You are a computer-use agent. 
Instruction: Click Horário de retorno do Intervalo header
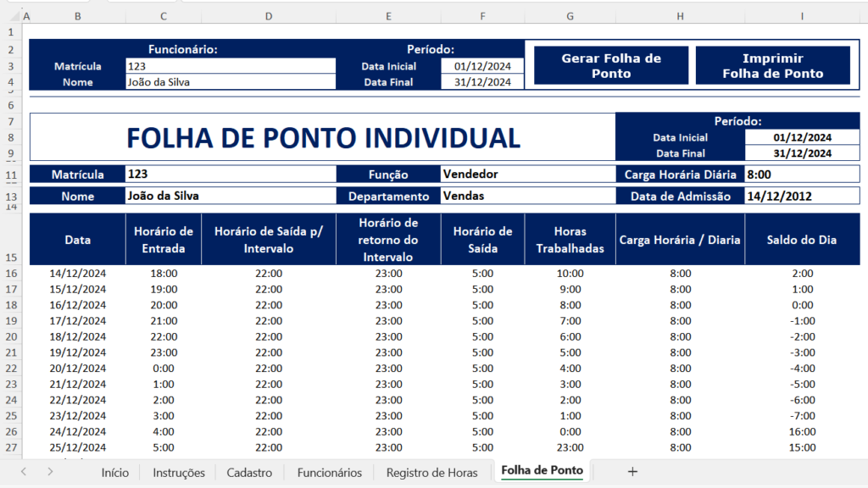coord(388,240)
